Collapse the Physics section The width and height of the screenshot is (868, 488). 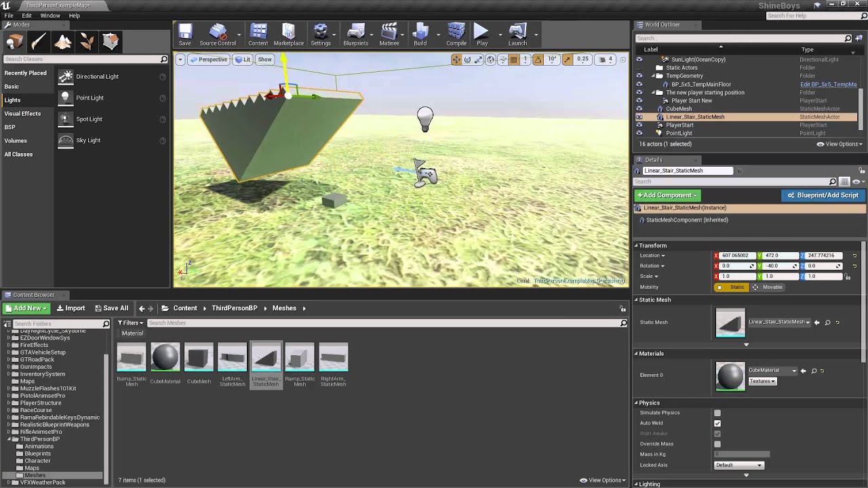coord(637,403)
